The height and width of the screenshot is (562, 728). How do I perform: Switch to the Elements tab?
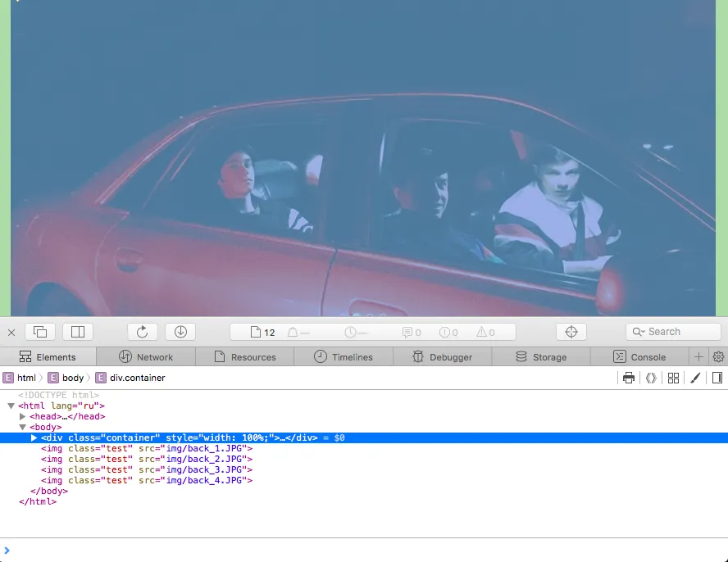48,357
